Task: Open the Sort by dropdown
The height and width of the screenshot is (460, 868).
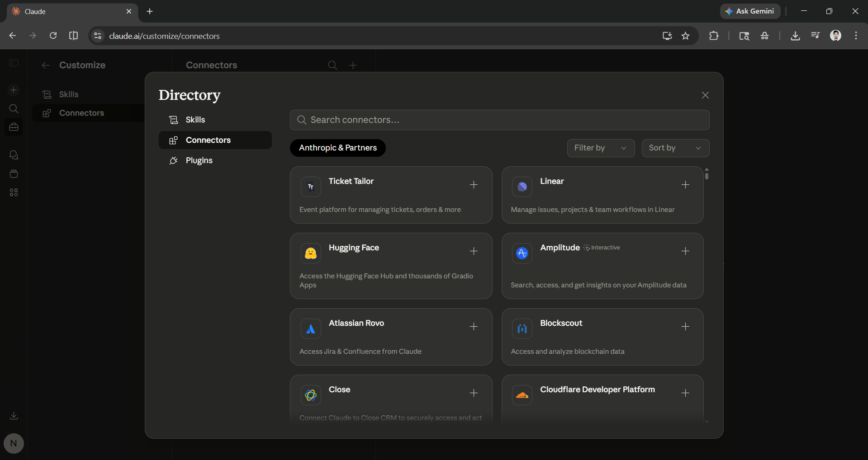Action: tap(674, 148)
